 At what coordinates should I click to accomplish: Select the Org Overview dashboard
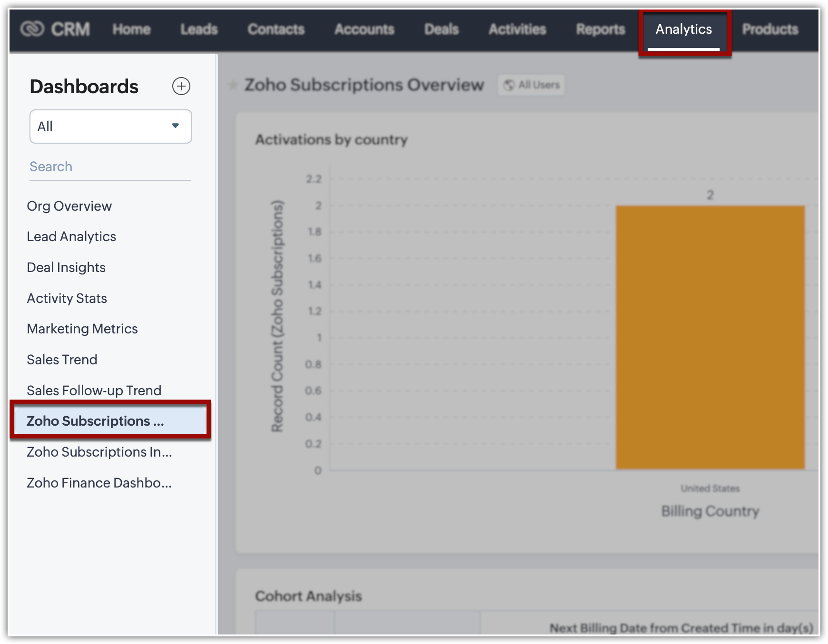click(69, 206)
